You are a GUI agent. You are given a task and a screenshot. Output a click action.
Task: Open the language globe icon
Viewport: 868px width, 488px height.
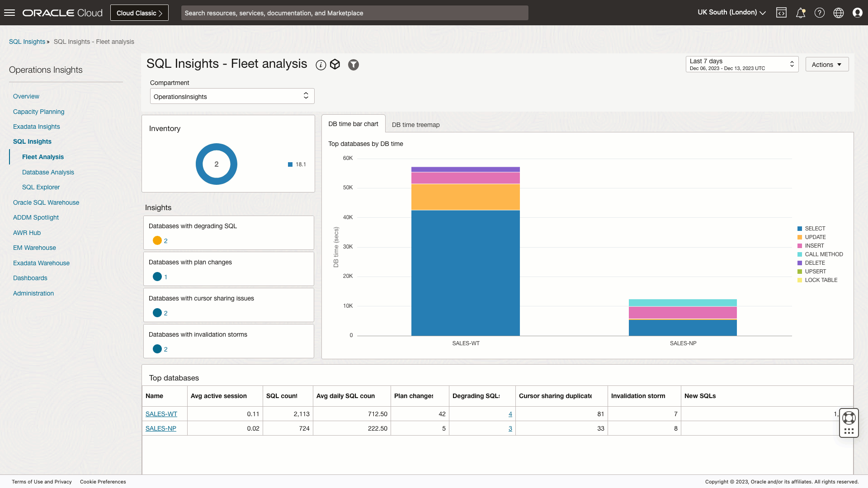click(x=839, y=13)
